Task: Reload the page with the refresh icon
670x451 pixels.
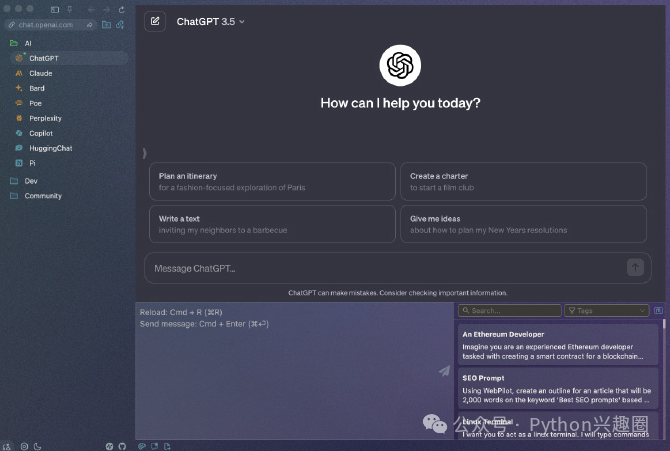Action: pos(122,9)
